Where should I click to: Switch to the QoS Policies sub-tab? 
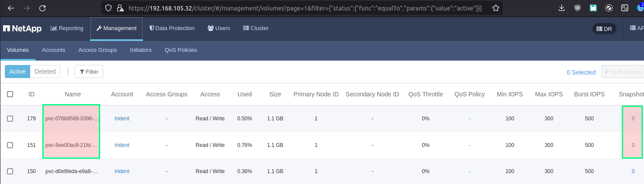(x=181, y=50)
